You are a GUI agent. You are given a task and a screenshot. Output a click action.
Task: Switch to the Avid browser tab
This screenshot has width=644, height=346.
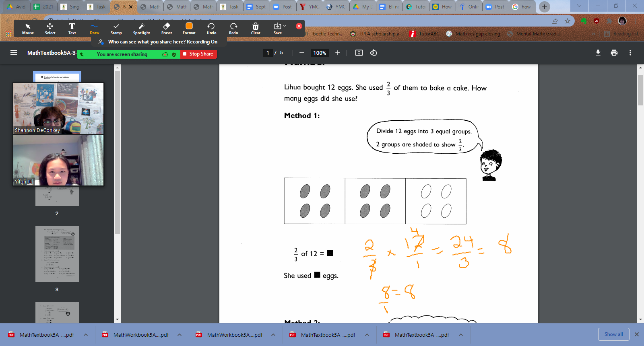pos(16,7)
